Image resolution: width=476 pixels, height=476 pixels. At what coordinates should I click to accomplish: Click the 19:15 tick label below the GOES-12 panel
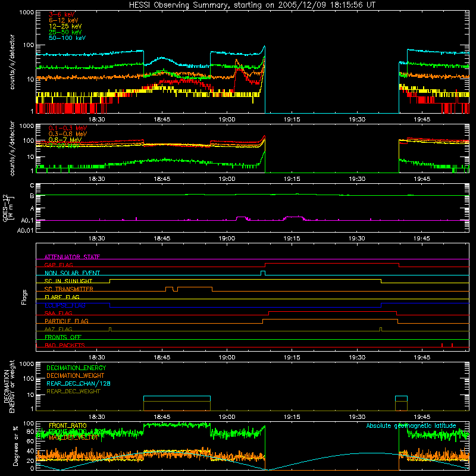[292, 239]
